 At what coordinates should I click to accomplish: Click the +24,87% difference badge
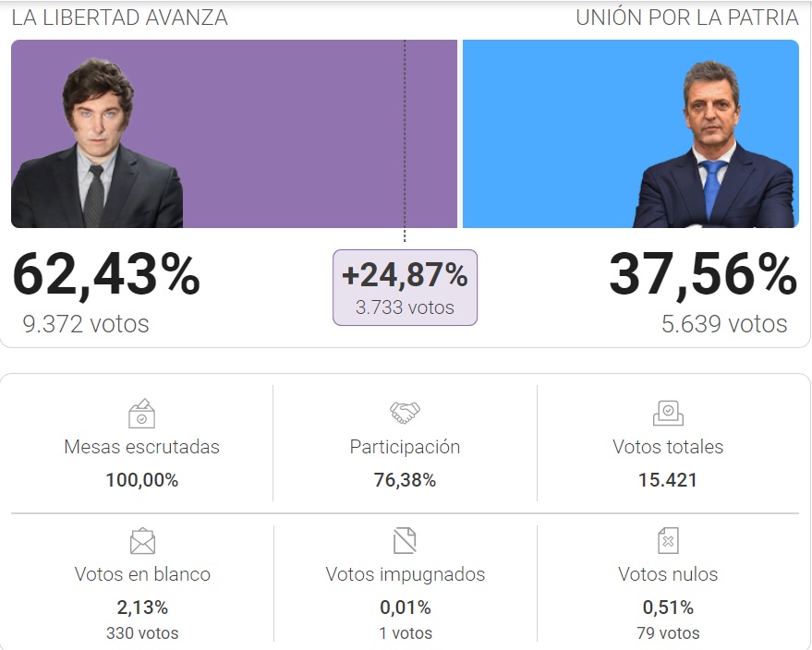pos(405,287)
